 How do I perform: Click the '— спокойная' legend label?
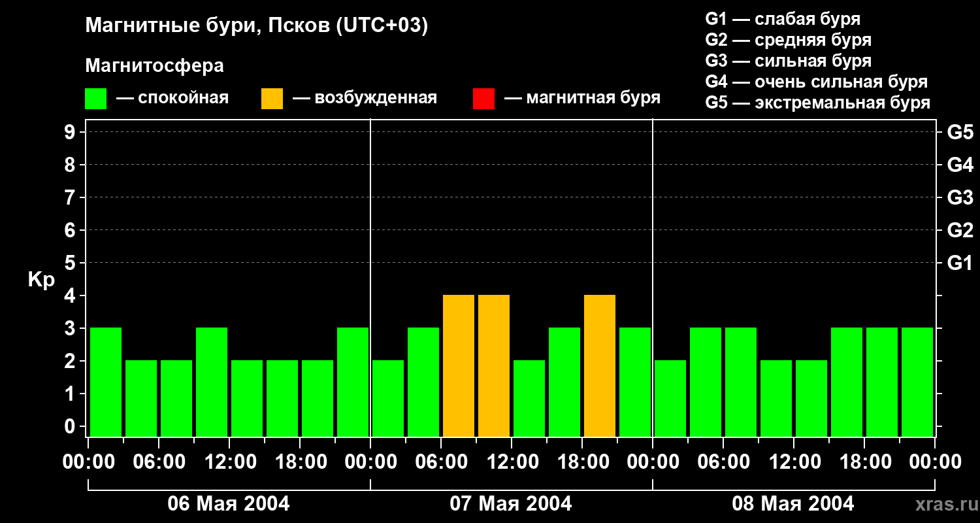(x=172, y=98)
